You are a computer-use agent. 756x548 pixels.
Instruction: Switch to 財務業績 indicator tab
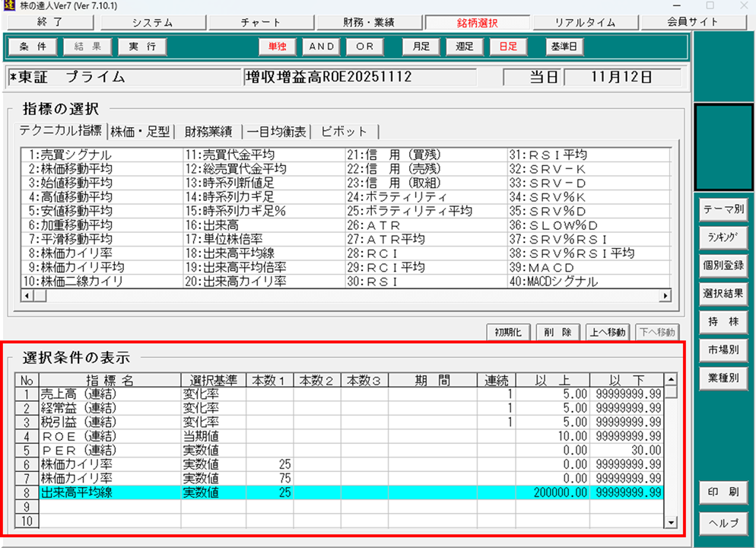[x=209, y=131]
